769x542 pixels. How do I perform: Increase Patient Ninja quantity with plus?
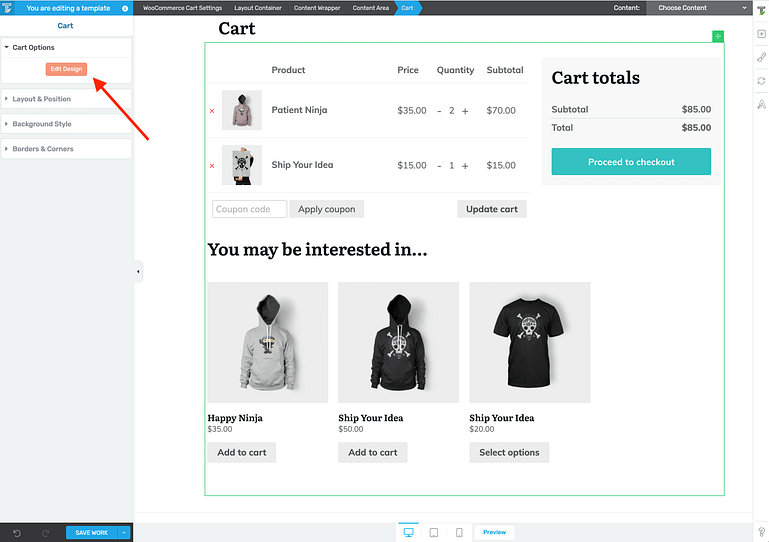coord(465,111)
